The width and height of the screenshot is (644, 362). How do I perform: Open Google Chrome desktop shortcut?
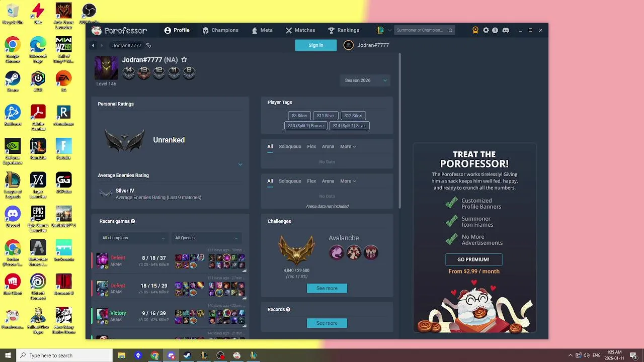click(x=13, y=49)
